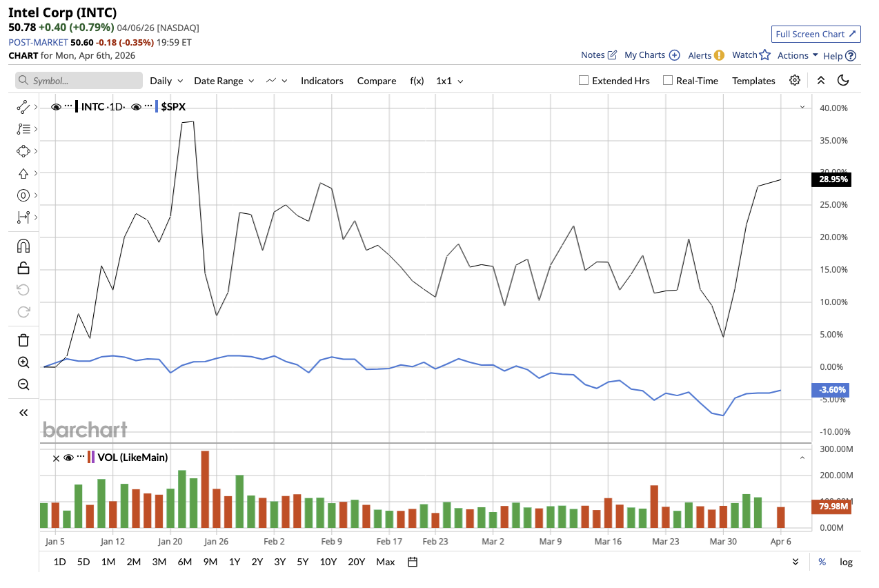
Task: Open the chart type line dropdown
Action: tap(277, 81)
